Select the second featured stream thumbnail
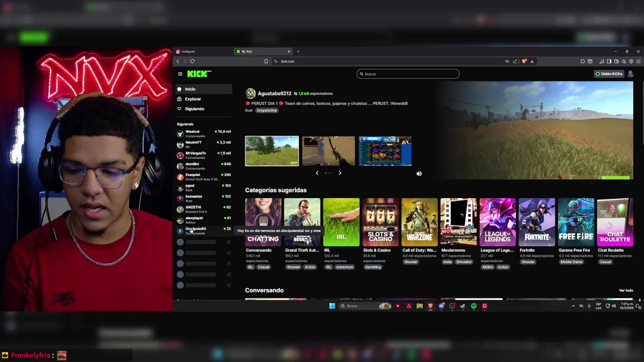644x362 pixels. tap(328, 151)
